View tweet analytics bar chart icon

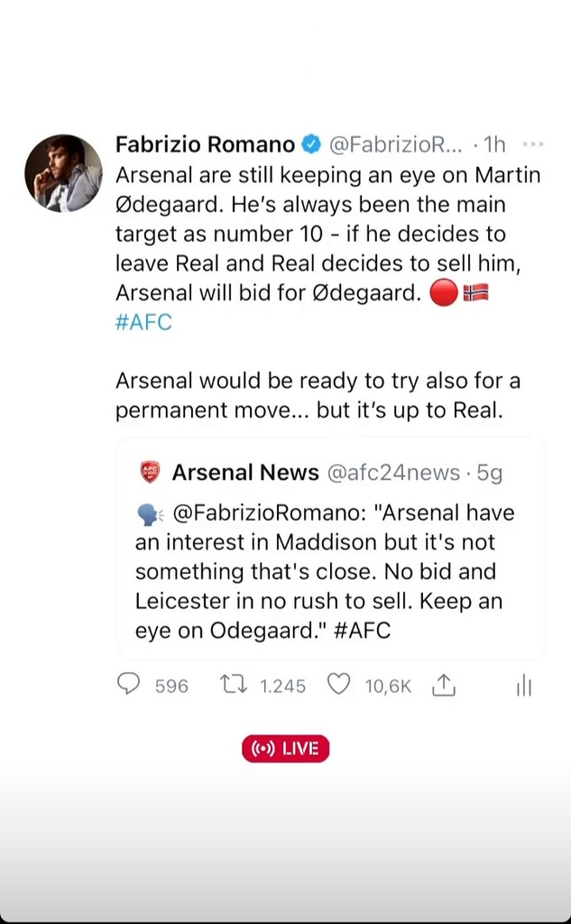pyautogui.click(x=524, y=687)
